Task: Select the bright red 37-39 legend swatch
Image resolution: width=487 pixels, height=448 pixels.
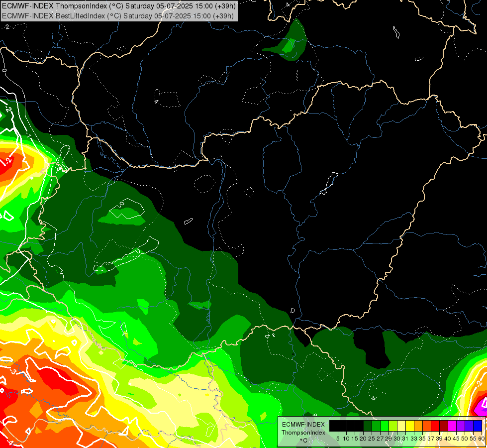Action: tap(435, 426)
